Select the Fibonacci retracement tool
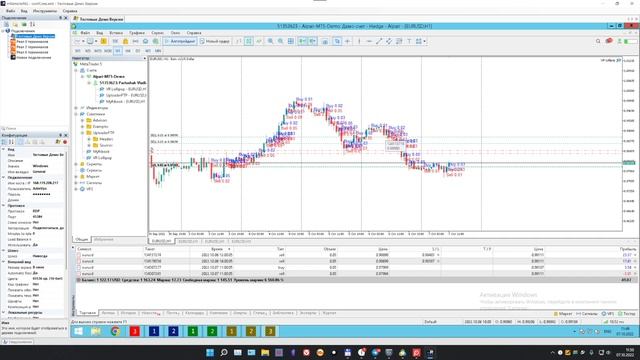 click(399, 41)
